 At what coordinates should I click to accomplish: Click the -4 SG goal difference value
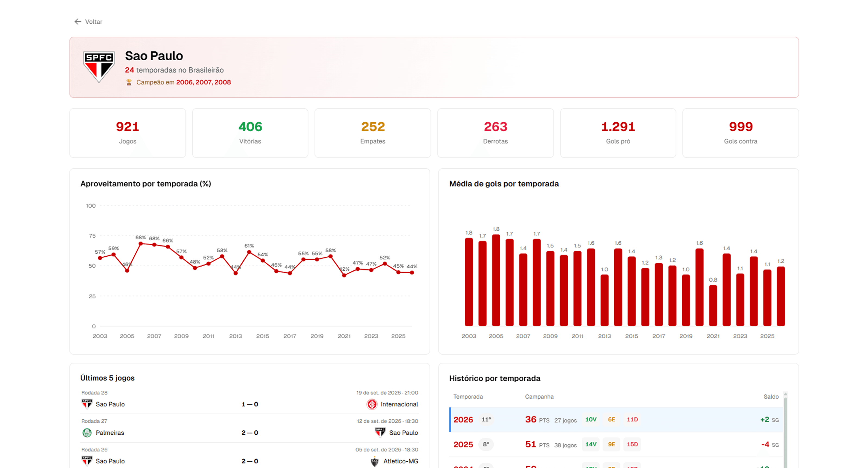pos(770,444)
